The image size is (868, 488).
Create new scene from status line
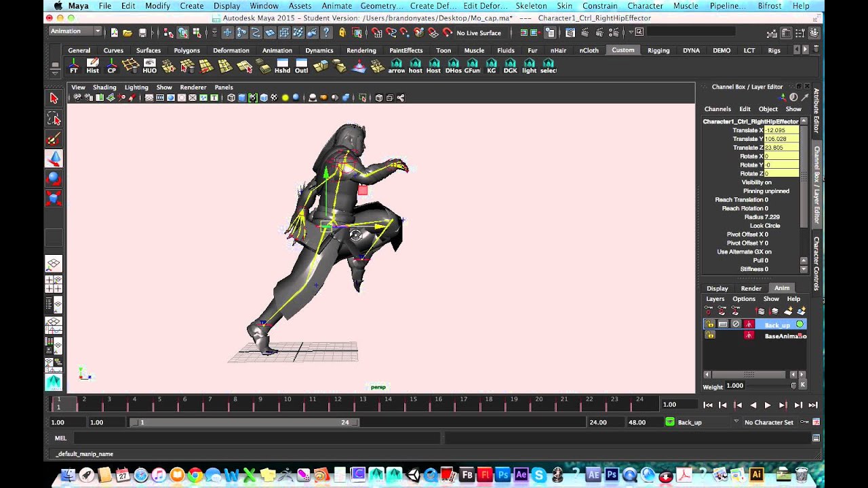(x=113, y=33)
